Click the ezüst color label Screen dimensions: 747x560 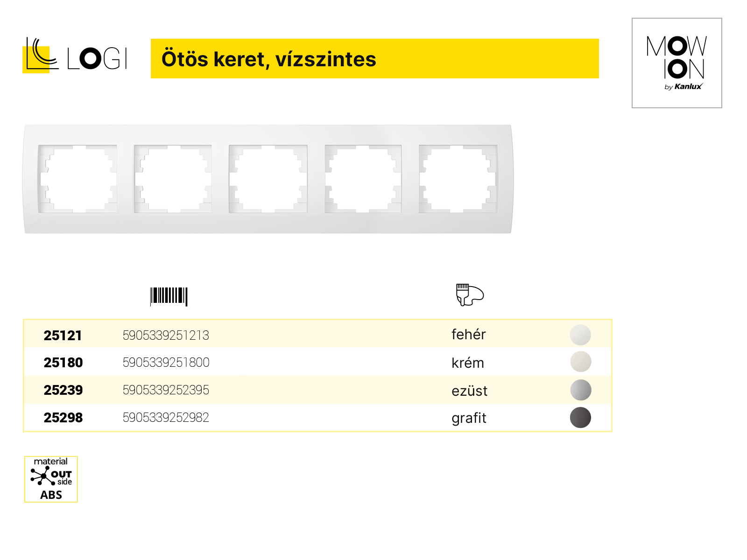469,391
